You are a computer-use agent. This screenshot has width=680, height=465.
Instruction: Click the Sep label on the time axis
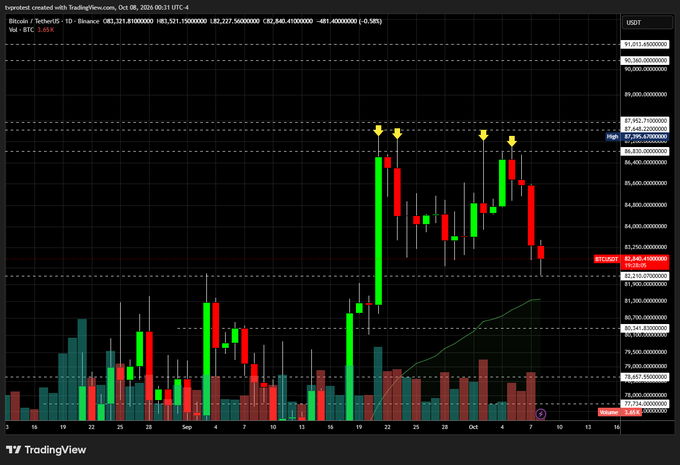[187, 427]
